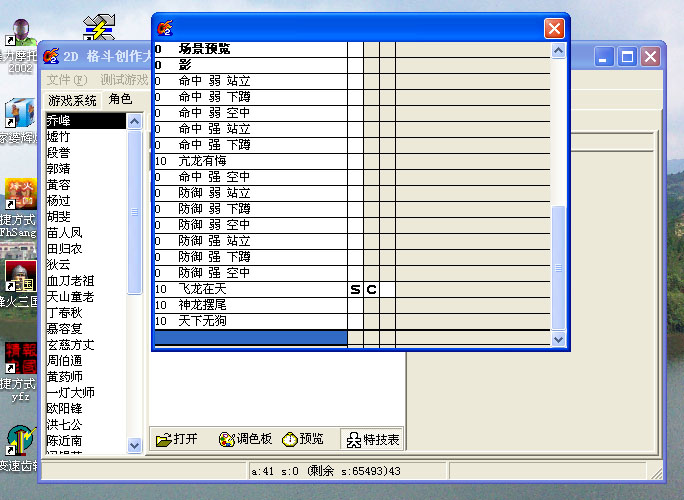Select character 杨过 in list
The width and height of the screenshot is (684, 500).
(x=86, y=201)
